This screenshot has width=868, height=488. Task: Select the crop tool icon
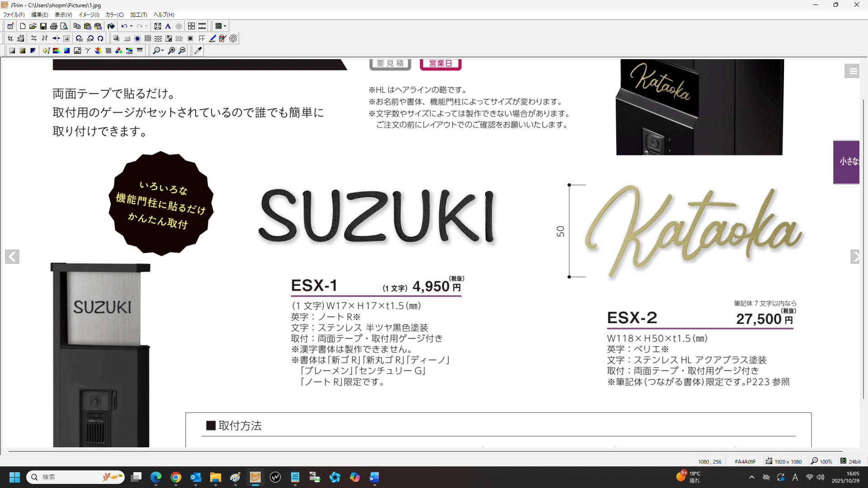click(x=10, y=38)
